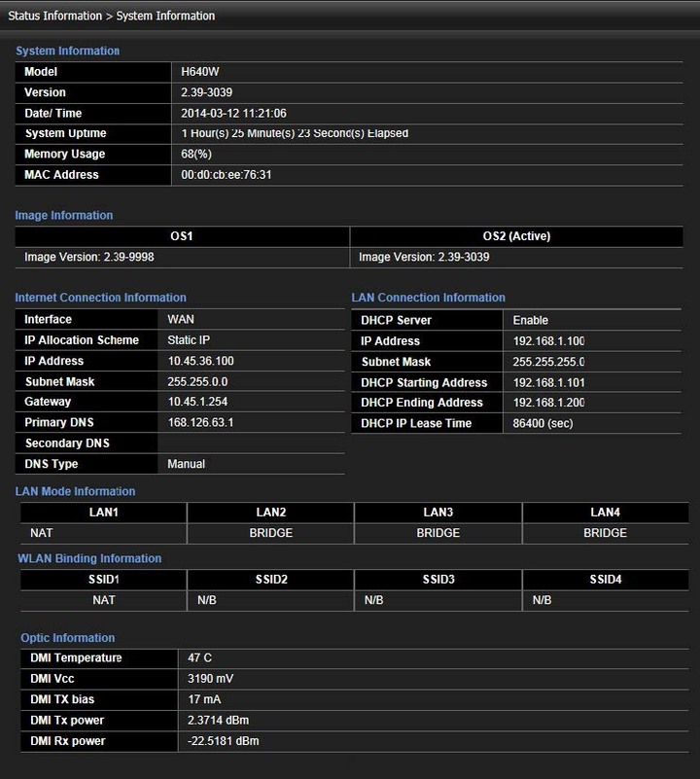The height and width of the screenshot is (779, 700).
Task: Click the BRIDGE value under LAN2
Action: 271,533
